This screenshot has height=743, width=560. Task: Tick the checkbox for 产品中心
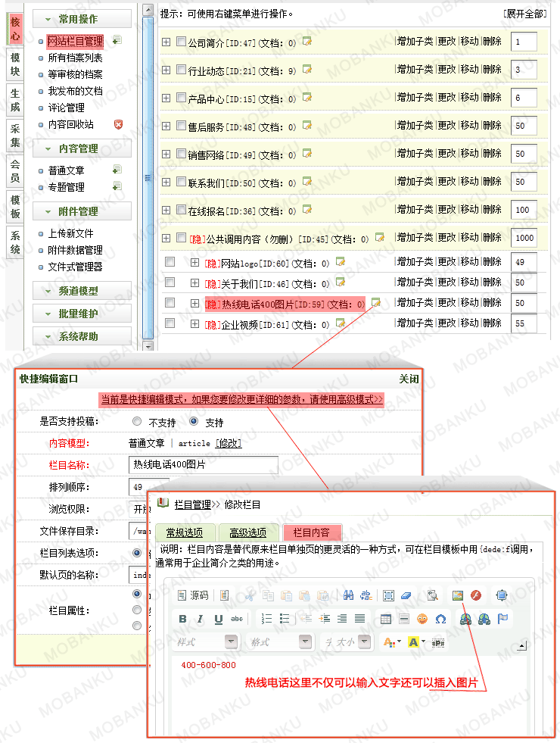[x=181, y=97]
